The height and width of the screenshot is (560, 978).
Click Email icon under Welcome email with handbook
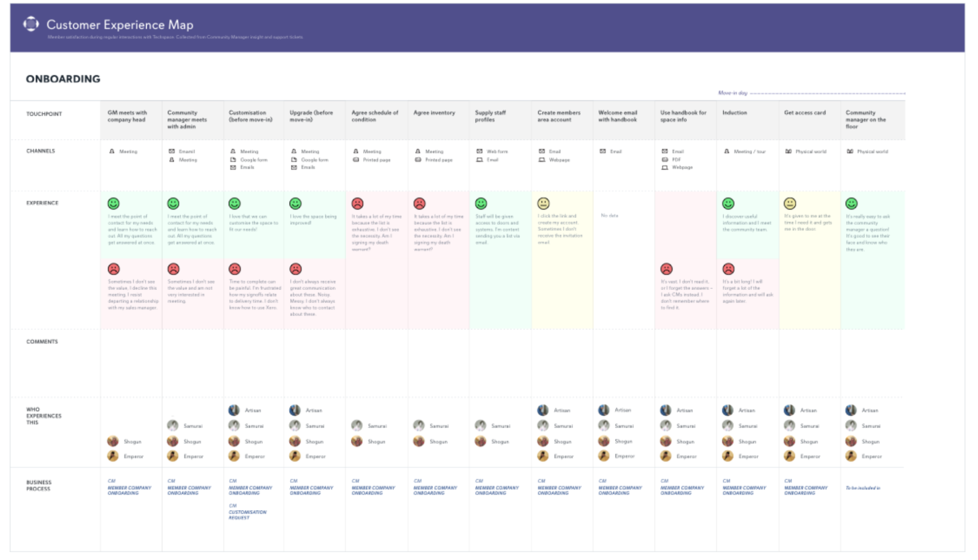(x=603, y=151)
